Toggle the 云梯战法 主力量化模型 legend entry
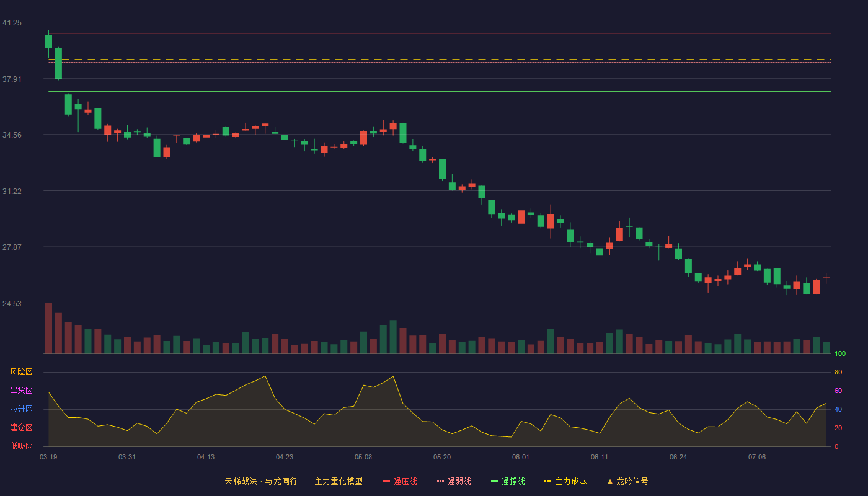This screenshot has height=496, width=868. (x=293, y=481)
